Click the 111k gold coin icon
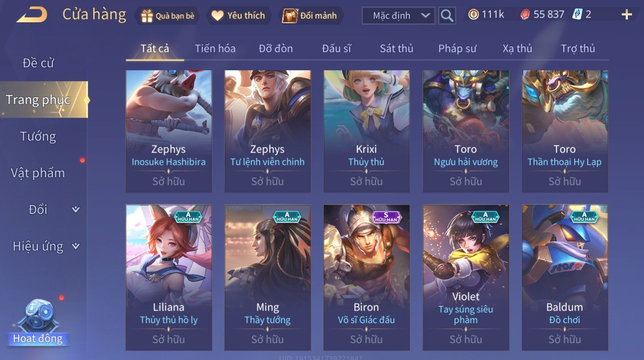Screen dimensions: 644x360 point(473,15)
